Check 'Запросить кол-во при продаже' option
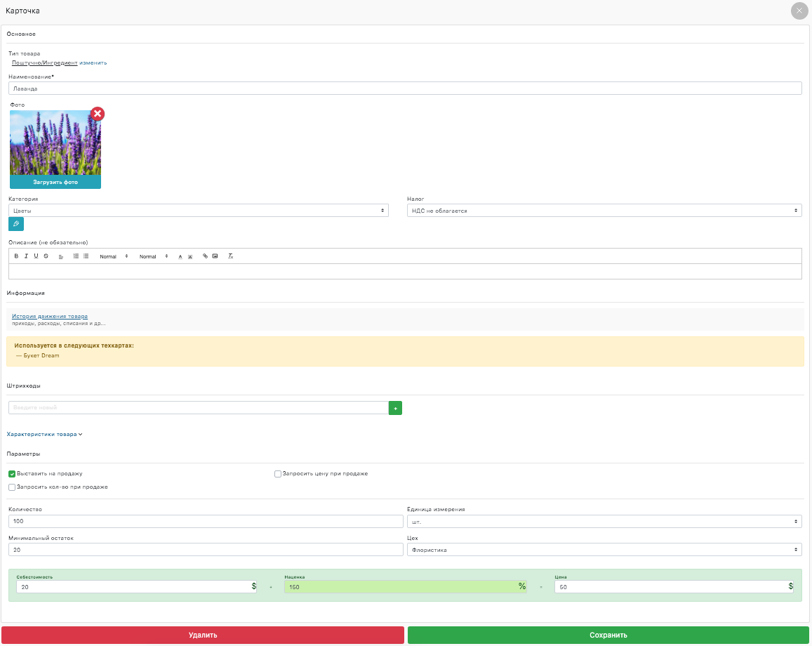Image resolution: width=812 pixels, height=646 pixels. tap(12, 487)
